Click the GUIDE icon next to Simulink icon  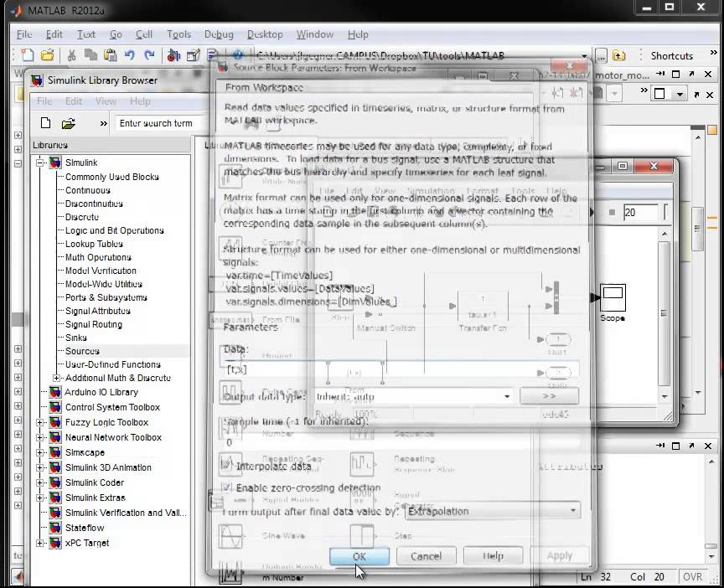click(x=194, y=56)
